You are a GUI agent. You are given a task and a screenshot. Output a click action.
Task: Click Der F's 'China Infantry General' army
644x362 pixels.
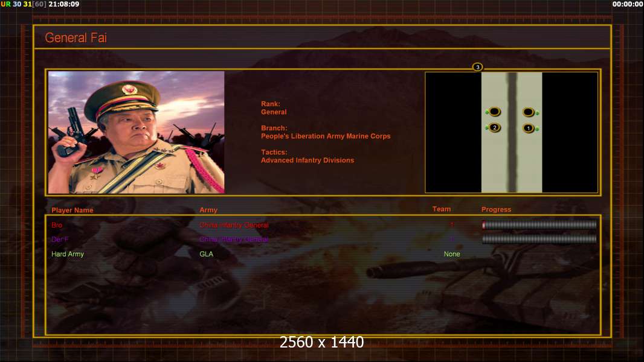pos(234,240)
